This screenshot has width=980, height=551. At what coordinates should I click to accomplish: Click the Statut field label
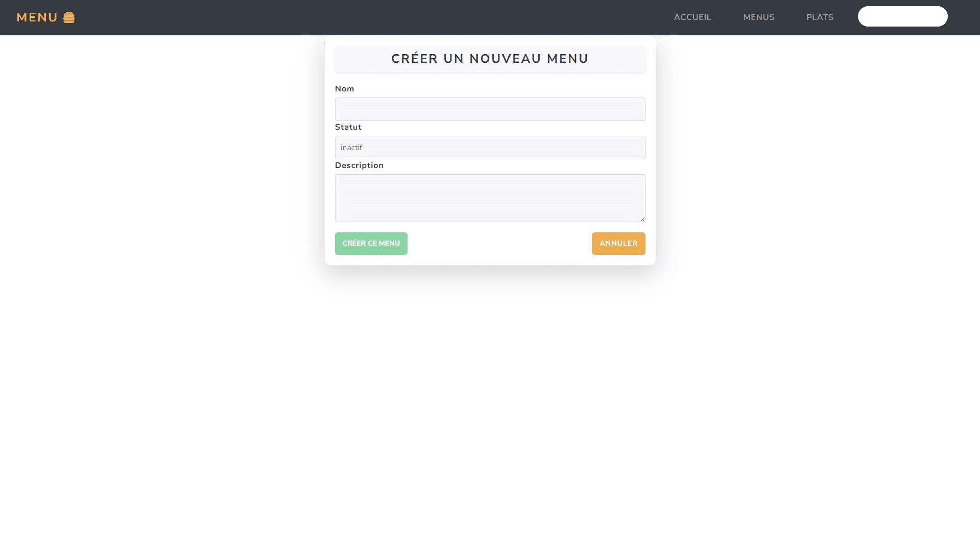[x=348, y=127]
